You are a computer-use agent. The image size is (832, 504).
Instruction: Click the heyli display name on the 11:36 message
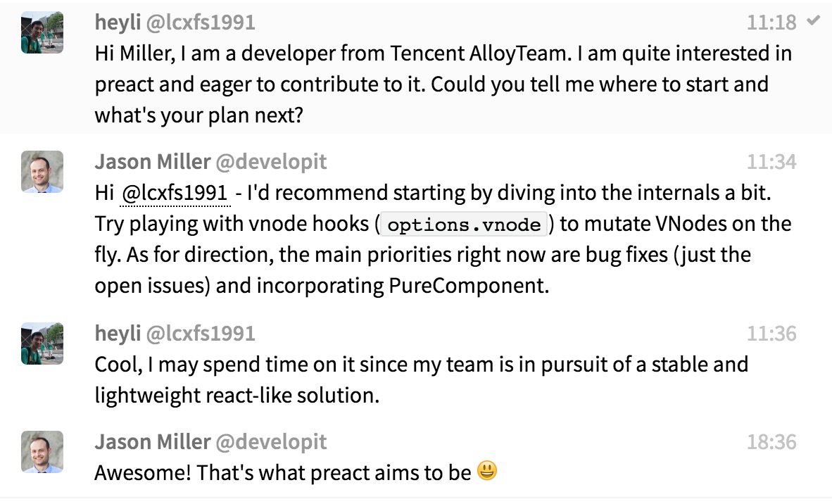(118, 334)
